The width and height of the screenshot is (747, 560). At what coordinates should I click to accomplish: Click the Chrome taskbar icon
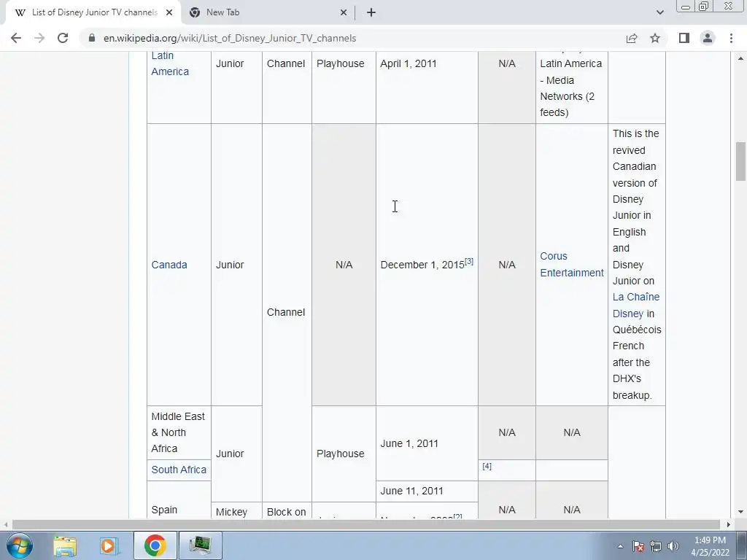pos(155,545)
